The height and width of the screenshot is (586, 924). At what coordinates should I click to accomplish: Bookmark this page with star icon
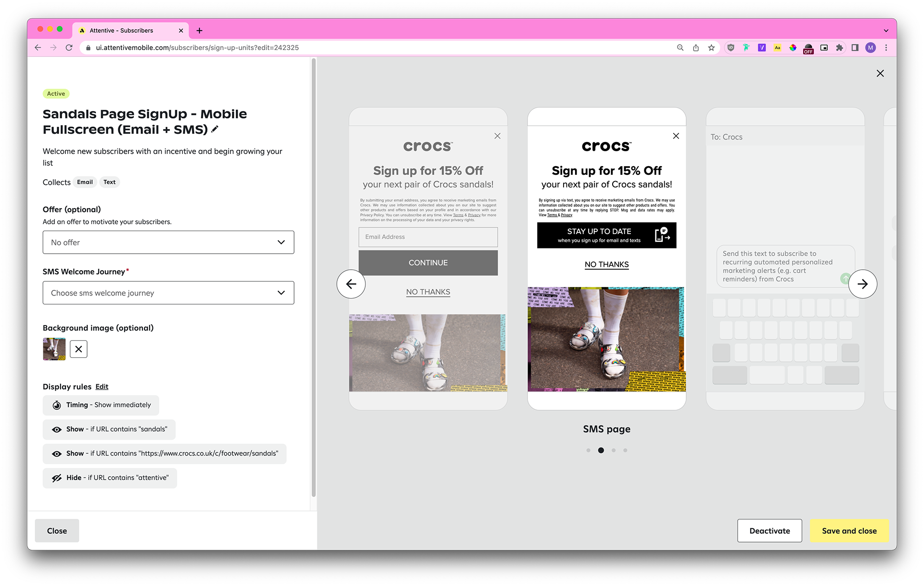coord(711,48)
